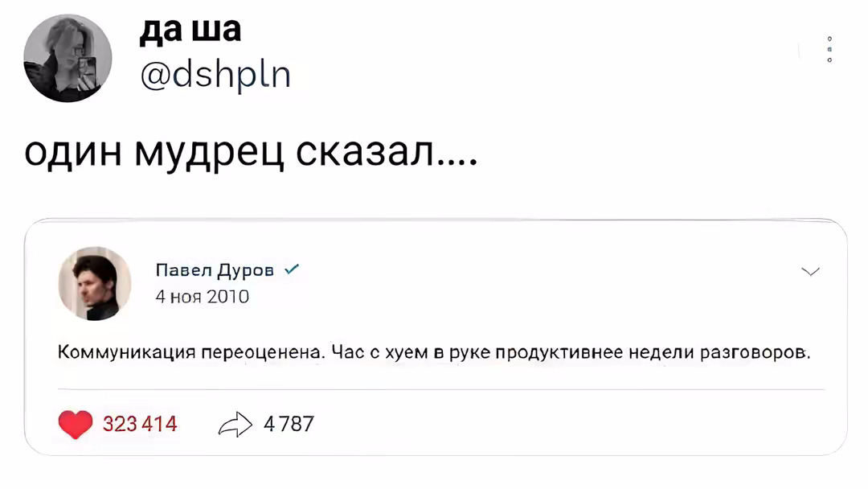Image resolution: width=868 pixels, height=489 pixels.
Task: Click the 4 ноя 2010 date
Action: pos(202,296)
